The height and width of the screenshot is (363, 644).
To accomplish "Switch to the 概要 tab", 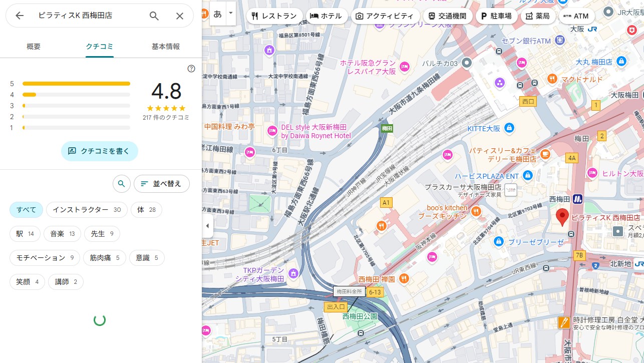I will [34, 47].
